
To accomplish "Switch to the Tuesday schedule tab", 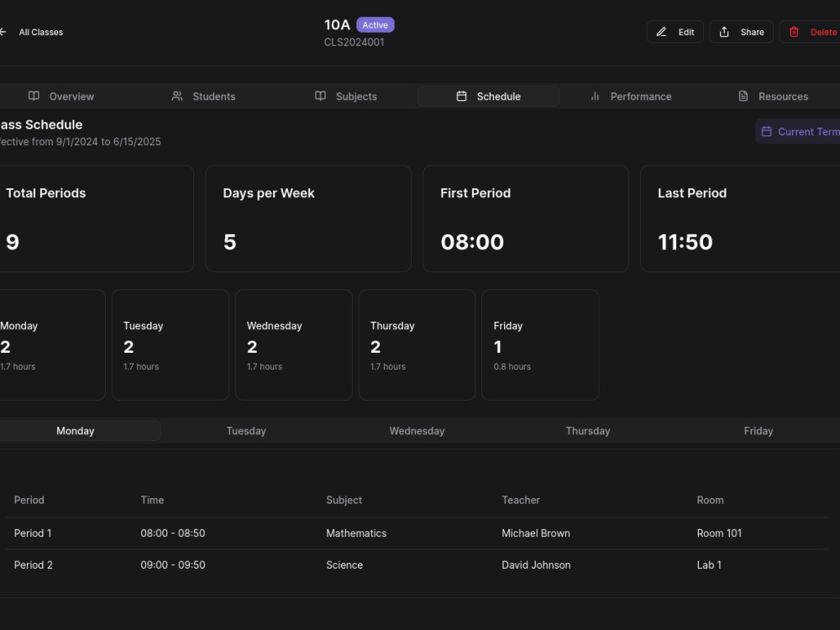I will [246, 431].
